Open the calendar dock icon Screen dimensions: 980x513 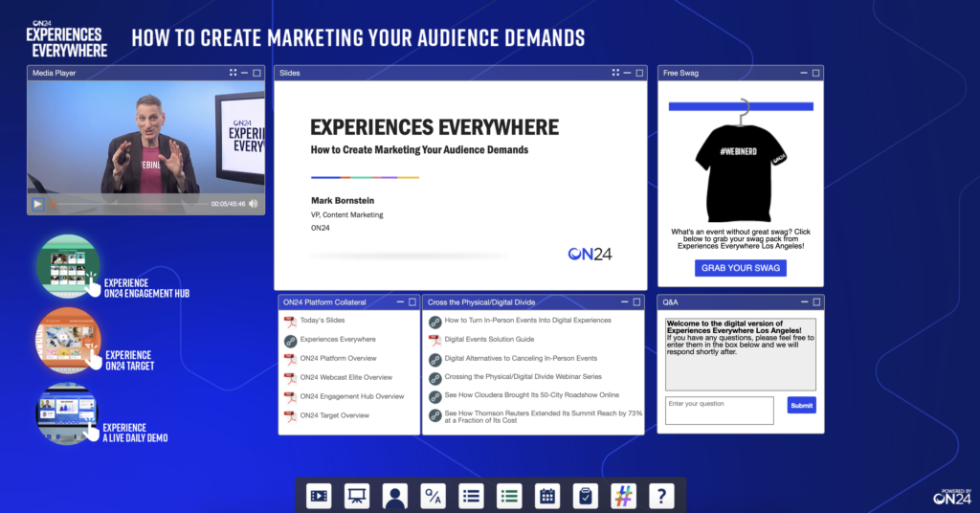click(x=547, y=496)
